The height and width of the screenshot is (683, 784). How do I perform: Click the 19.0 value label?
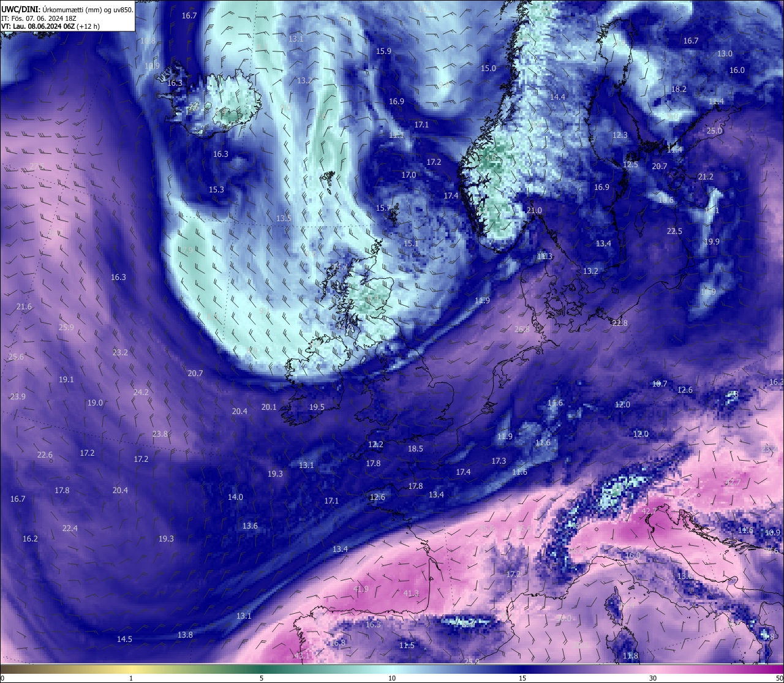coord(95,403)
